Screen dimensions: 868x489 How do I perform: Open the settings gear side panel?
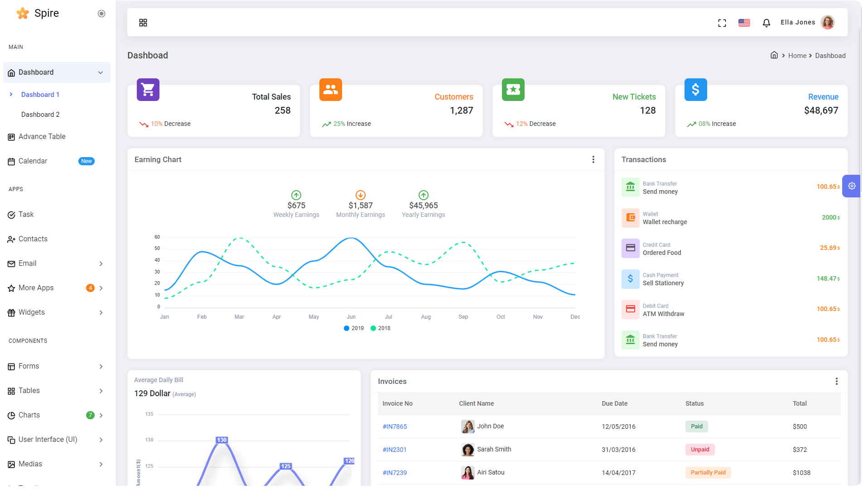click(852, 186)
